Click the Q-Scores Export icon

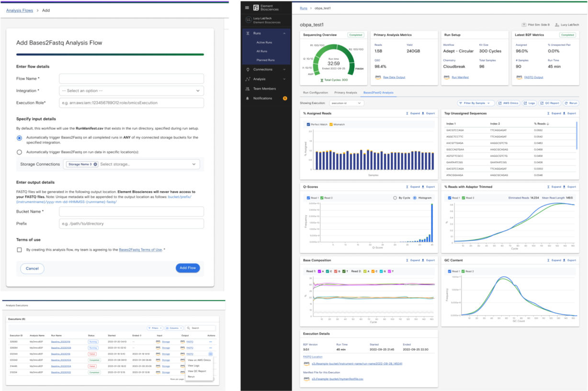[423, 187]
